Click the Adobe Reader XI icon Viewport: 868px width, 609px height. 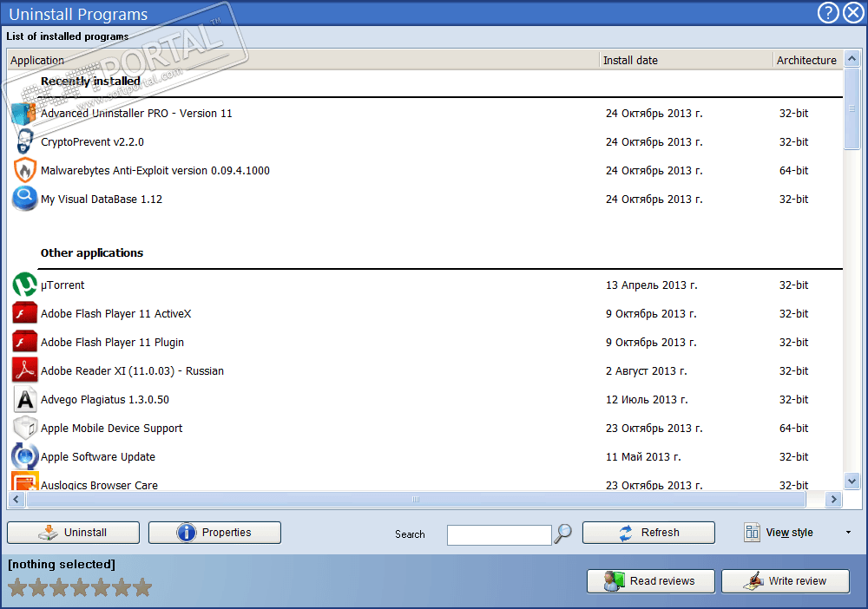[x=24, y=370]
